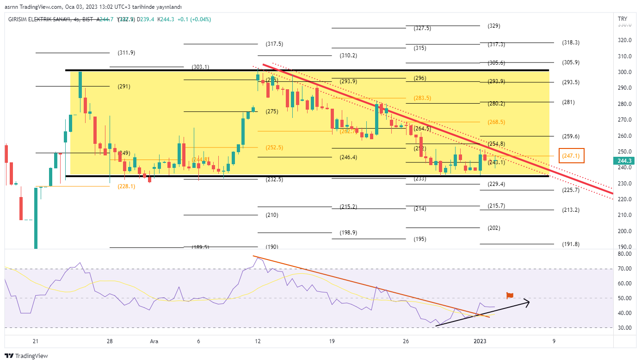Select the (275) level label

click(x=272, y=111)
